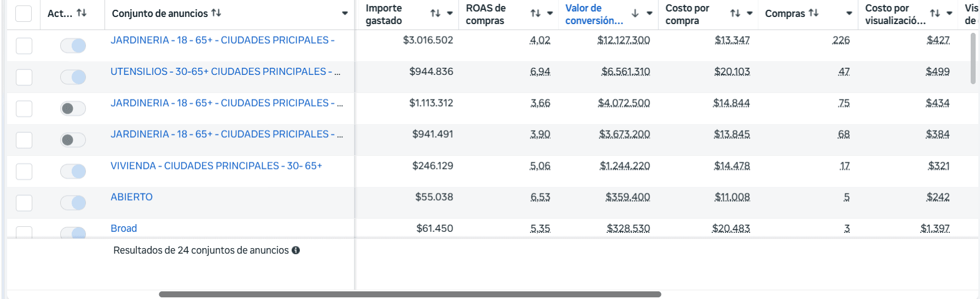This screenshot has height=299, width=980.
Task: Expand Valor de conversión column caret
Action: 650,13
